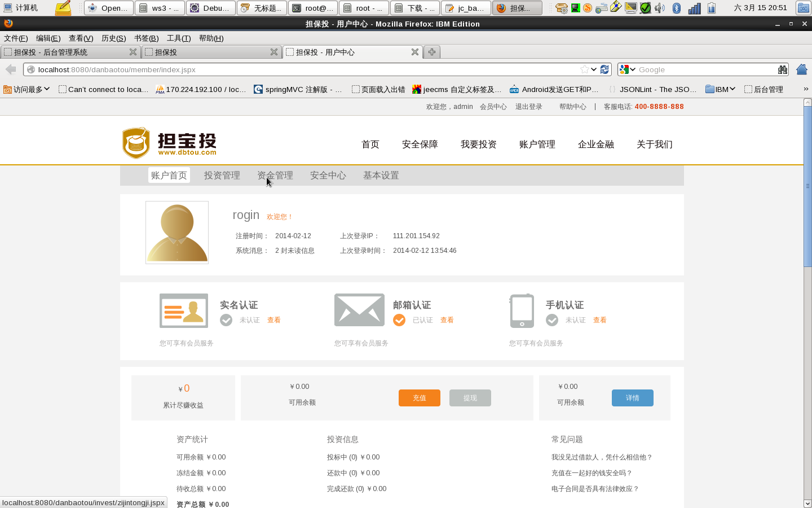
Task: Open the 工具(T) menu
Action: click(179, 38)
